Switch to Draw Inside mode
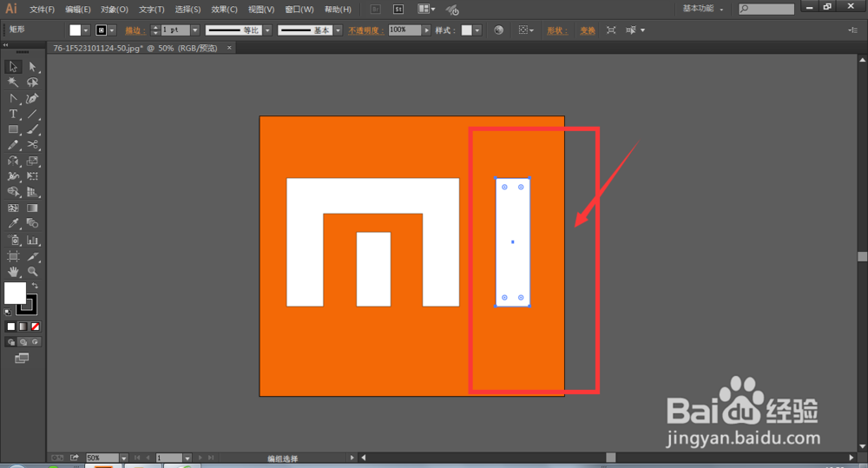Screen dimensions: 868x468 pyautogui.click(x=35, y=342)
